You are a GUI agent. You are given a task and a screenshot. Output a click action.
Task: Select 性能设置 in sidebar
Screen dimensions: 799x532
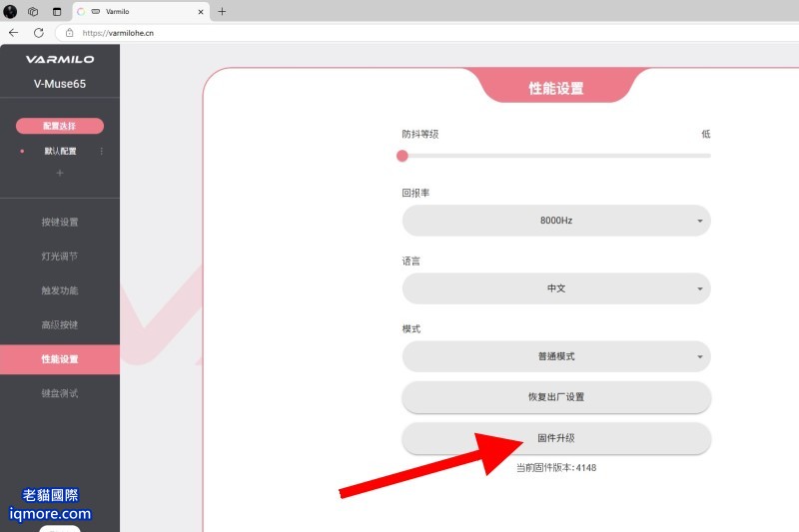coord(60,359)
